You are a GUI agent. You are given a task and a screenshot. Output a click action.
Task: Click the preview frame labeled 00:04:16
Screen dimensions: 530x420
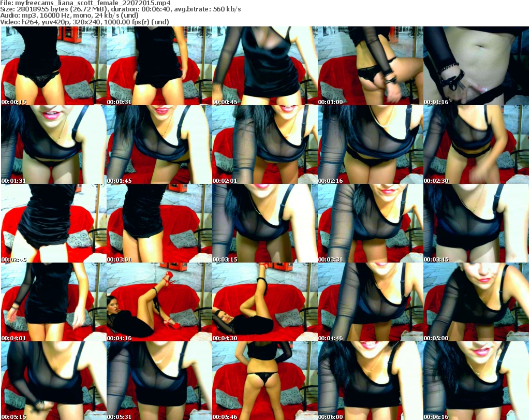tap(159, 302)
